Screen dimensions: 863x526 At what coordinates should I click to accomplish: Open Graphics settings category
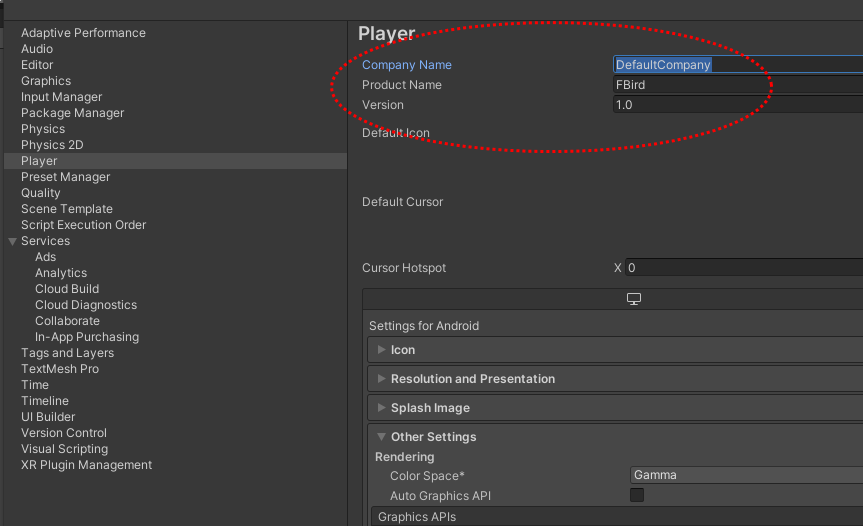click(x=46, y=81)
